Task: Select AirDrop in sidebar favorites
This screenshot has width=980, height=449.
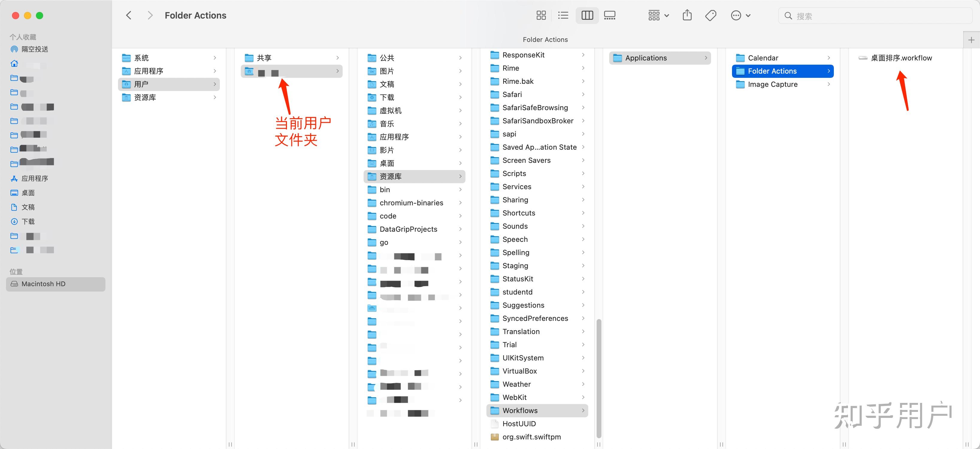Action: pyautogui.click(x=35, y=49)
